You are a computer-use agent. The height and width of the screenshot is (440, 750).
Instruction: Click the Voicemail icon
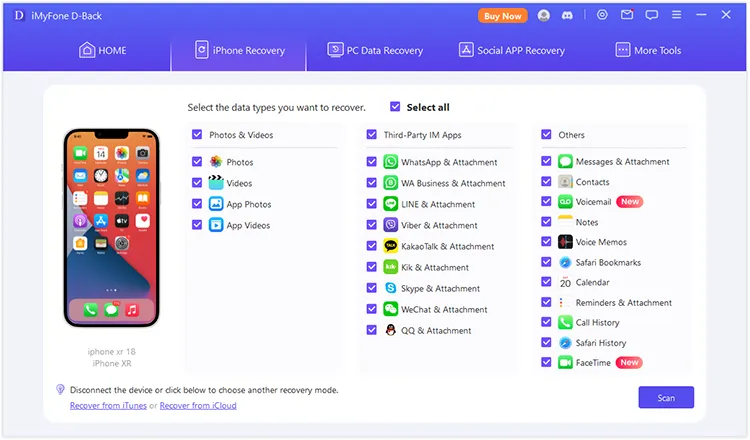click(565, 202)
